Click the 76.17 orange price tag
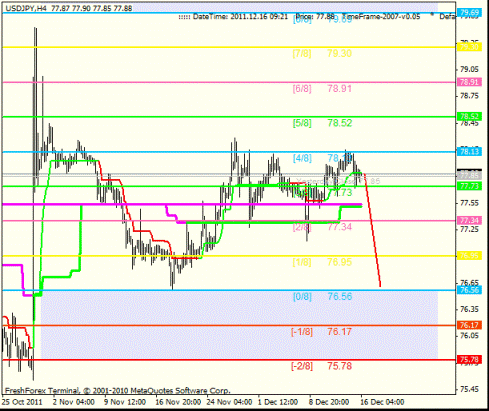 click(469, 325)
